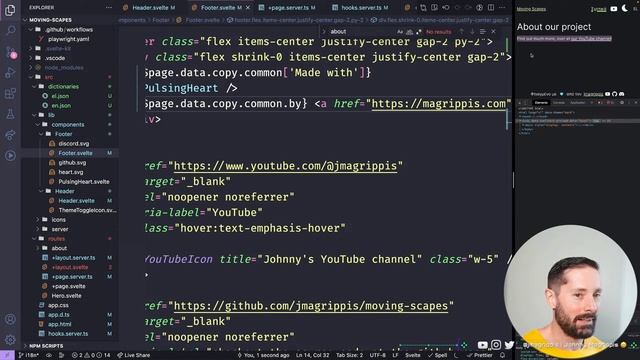The image size is (640, 360).
Task: Collapse the .github/workflows folder
Action: (69, 29)
